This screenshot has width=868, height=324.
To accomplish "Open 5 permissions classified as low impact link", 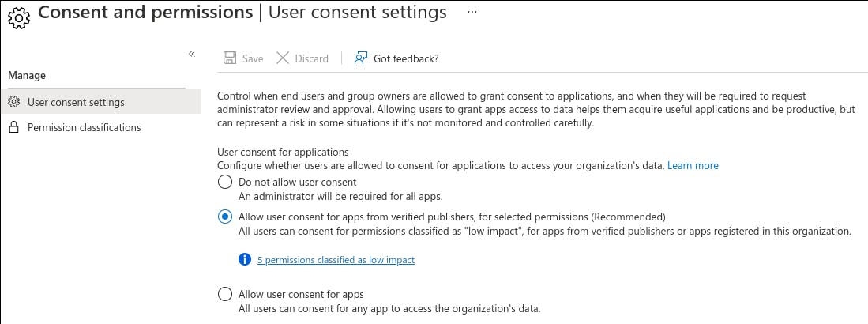I will pos(336,260).
